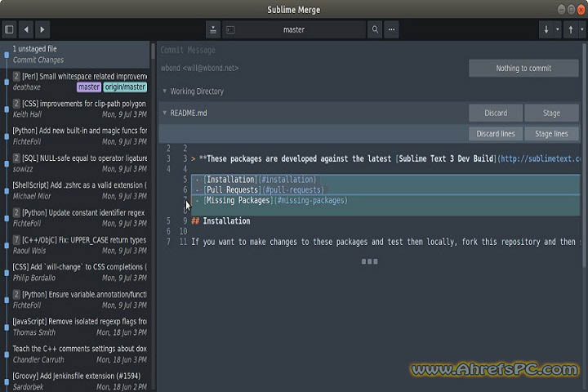
Task: Open commit '[Python] Ensure variable.annotation/function'
Action: click(75, 300)
